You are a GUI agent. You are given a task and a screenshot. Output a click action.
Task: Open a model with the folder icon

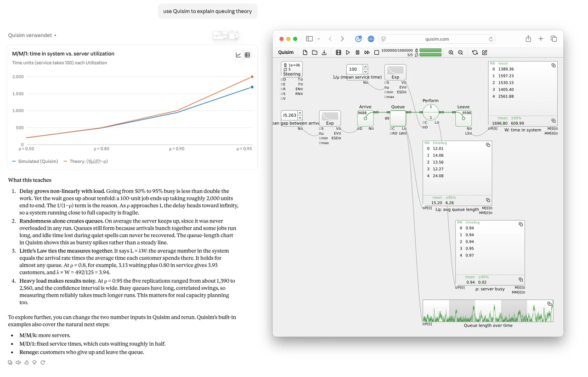click(315, 52)
